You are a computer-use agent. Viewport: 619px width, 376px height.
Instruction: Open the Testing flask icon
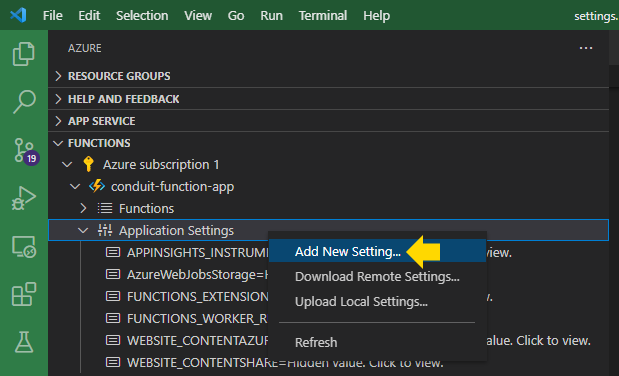tap(24, 342)
